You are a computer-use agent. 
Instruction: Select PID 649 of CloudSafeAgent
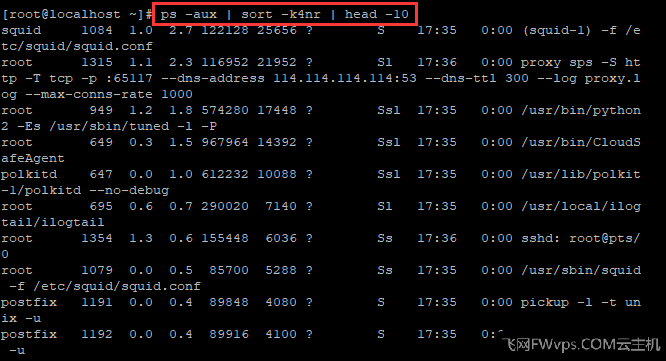101,142
